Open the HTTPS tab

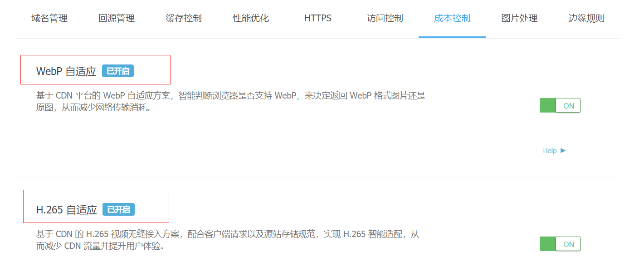318,19
